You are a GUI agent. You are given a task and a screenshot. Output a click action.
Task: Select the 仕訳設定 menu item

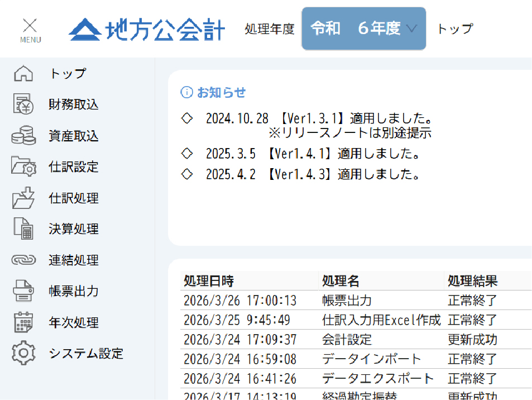click(74, 166)
